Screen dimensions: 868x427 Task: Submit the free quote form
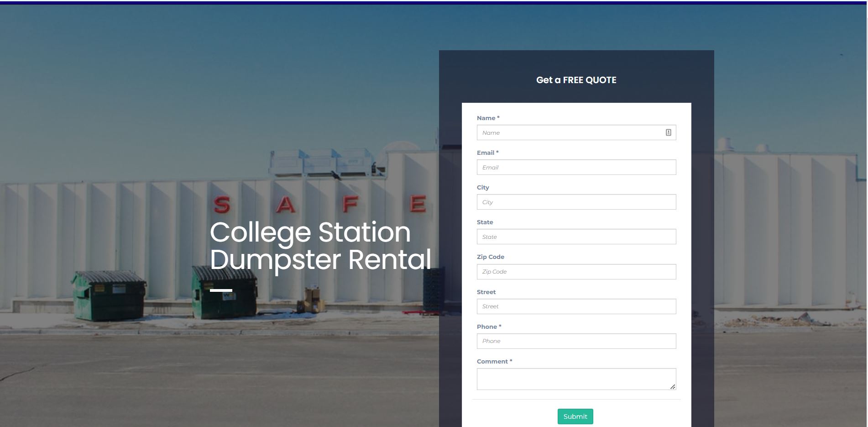point(575,416)
